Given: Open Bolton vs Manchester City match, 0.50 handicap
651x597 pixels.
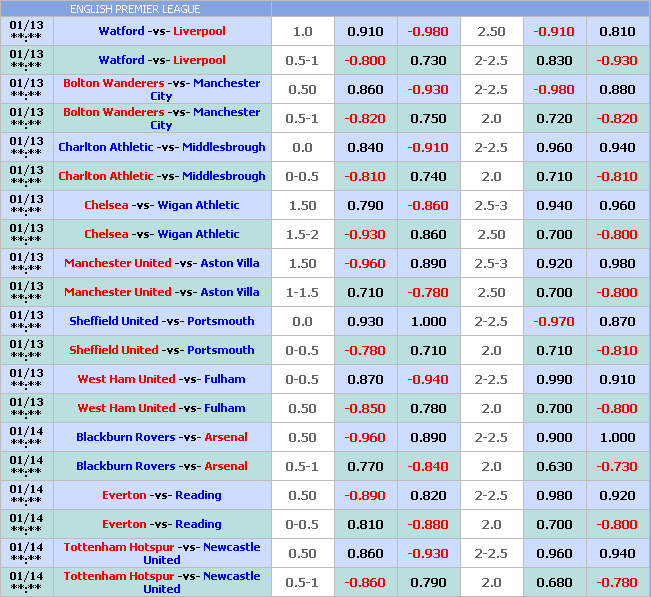Looking at the screenshot, I should click(x=162, y=89).
